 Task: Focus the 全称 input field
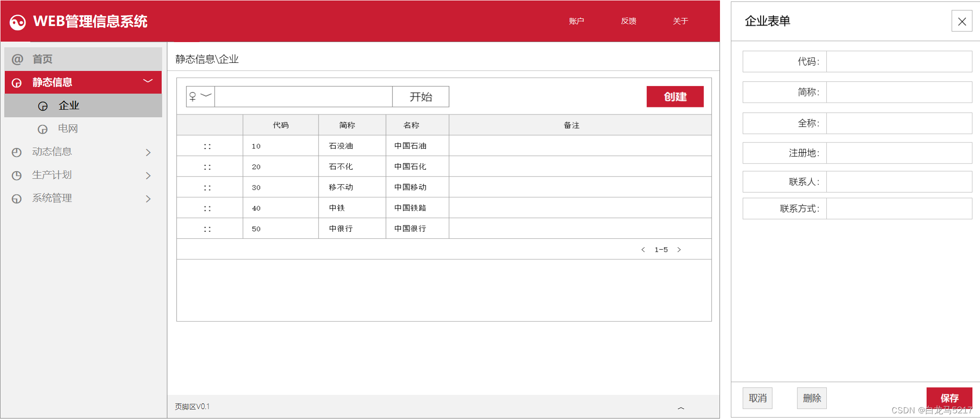coord(899,123)
